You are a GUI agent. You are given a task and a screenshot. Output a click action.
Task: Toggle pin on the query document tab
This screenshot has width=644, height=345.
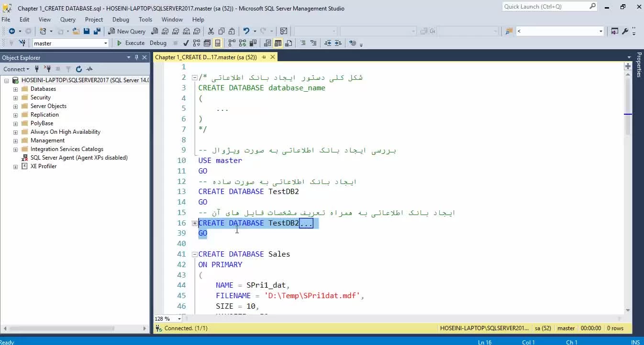264,57
